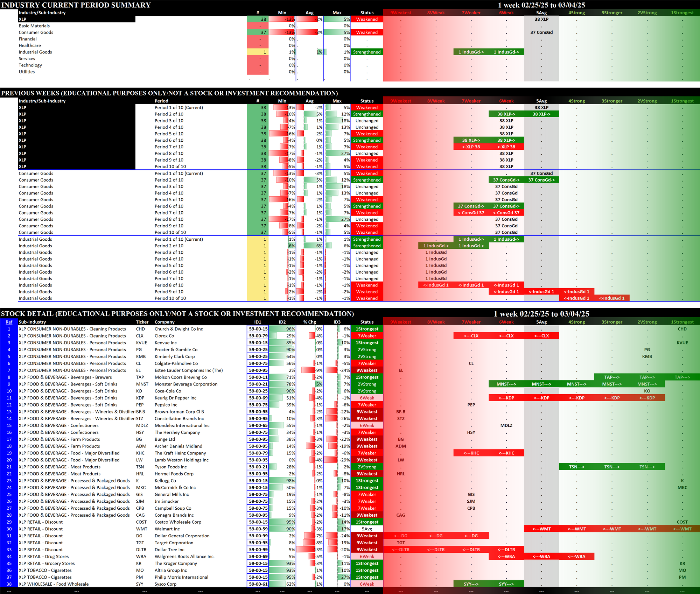Select the SYY---> marker under 7Weaker

(x=471, y=584)
